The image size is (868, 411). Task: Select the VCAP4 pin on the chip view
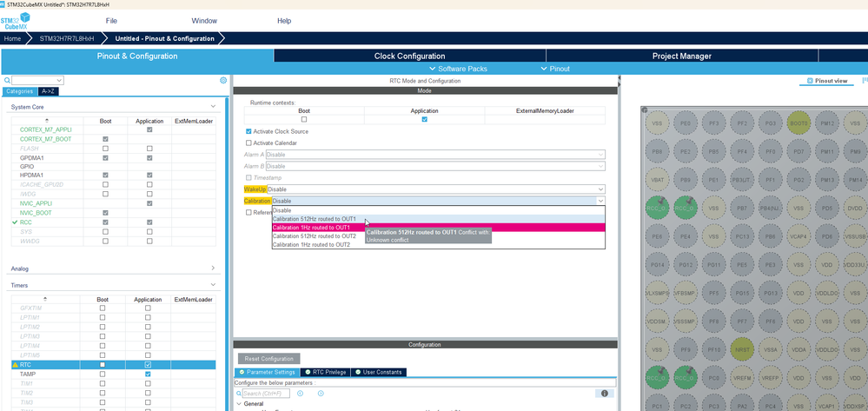tap(798, 236)
